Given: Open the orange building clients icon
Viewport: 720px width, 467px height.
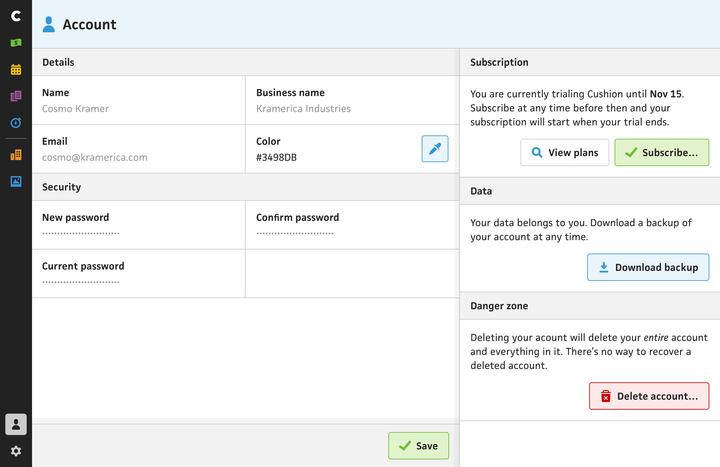Looking at the screenshot, I should click(16, 155).
